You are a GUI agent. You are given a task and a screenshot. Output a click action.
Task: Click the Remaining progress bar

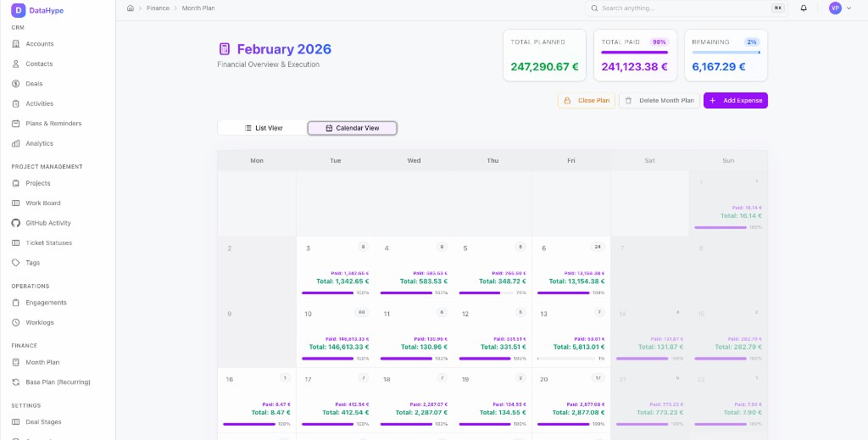click(726, 53)
